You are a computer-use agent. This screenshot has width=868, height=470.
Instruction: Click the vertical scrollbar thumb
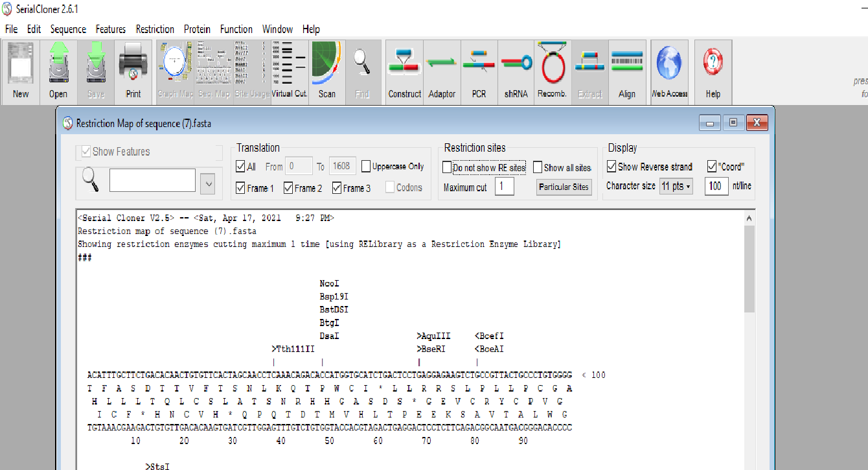[x=750, y=269]
